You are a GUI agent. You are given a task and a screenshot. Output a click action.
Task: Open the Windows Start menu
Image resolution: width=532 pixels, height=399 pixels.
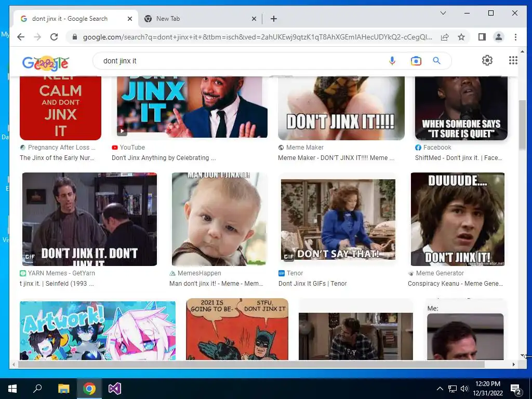tap(12, 389)
